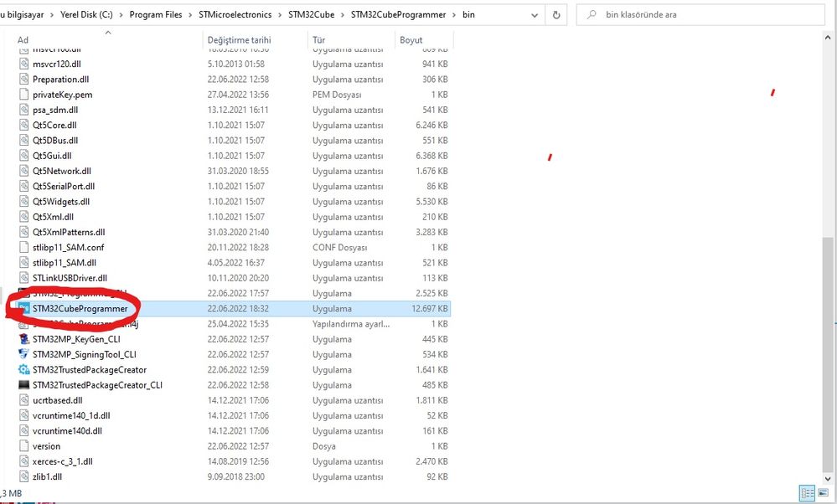
Task: Select the xerces-c_3_1.dll file icon
Action: click(x=23, y=461)
